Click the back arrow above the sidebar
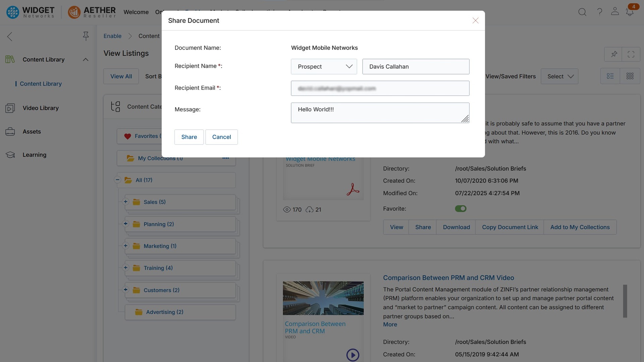 (x=9, y=37)
